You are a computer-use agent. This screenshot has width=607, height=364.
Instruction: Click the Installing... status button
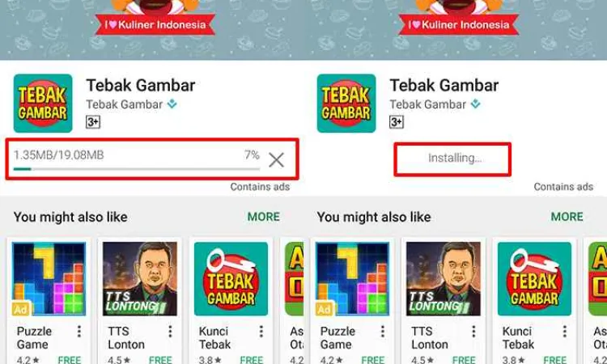(452, 159)
